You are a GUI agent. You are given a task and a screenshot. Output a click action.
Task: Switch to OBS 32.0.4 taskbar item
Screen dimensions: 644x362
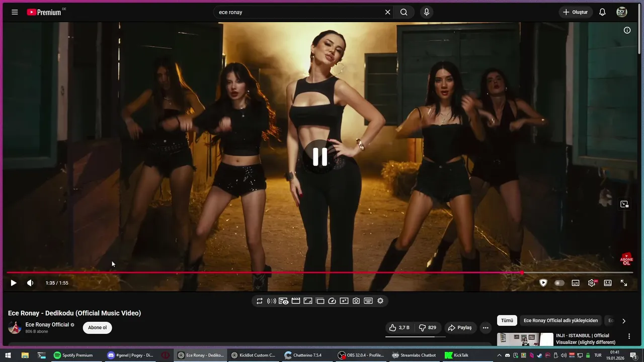pos(361,355)
